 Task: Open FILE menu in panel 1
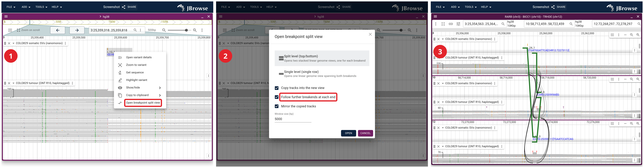pos(11,7)
